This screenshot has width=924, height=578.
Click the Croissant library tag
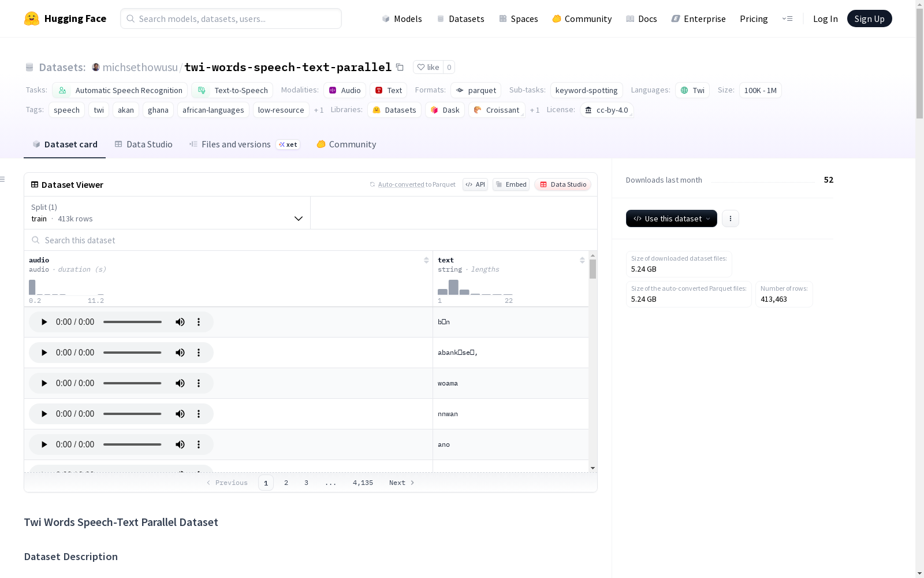click(x=497, y=110)
